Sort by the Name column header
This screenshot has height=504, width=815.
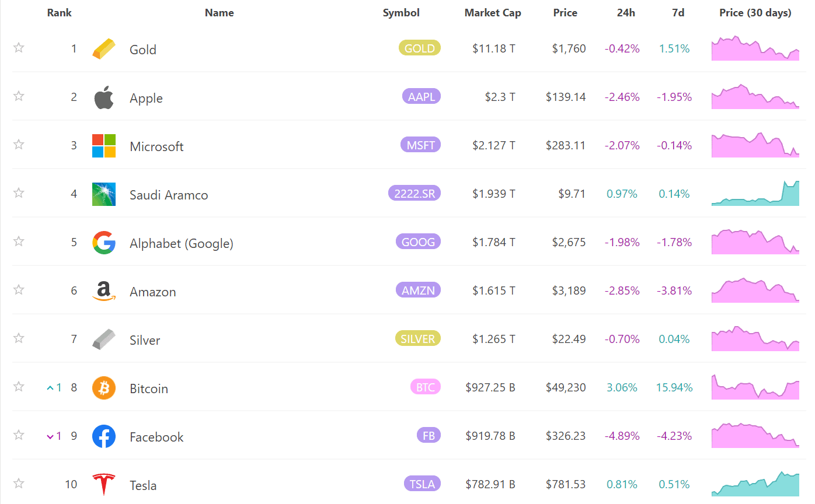pyautogui.click(x=220, y=13)
